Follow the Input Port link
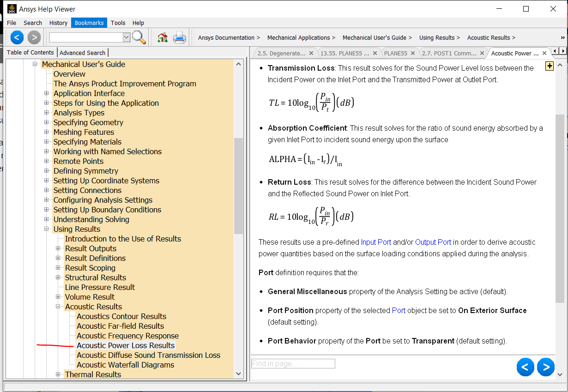 [376, 242]
